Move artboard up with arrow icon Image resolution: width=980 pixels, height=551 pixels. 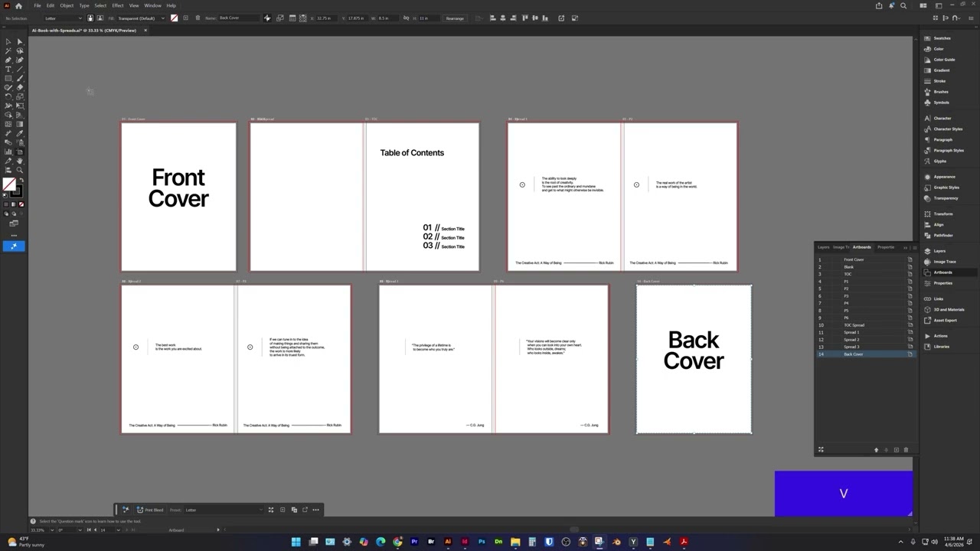coord(877,450)
